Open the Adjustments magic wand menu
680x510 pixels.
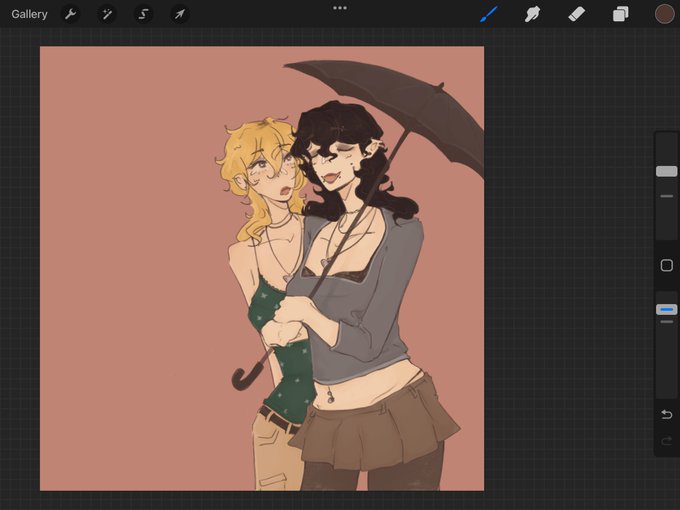coord(107,14)
